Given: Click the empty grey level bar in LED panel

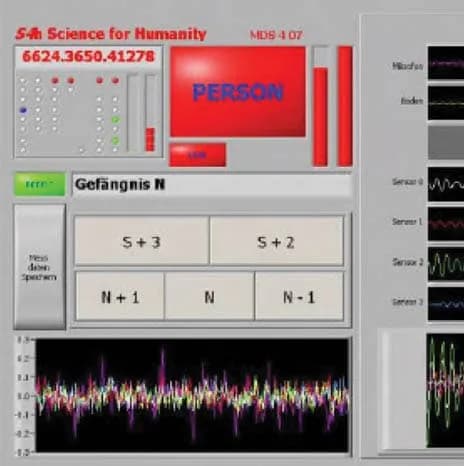Looking at the screenshot, I should coord(134,113).
